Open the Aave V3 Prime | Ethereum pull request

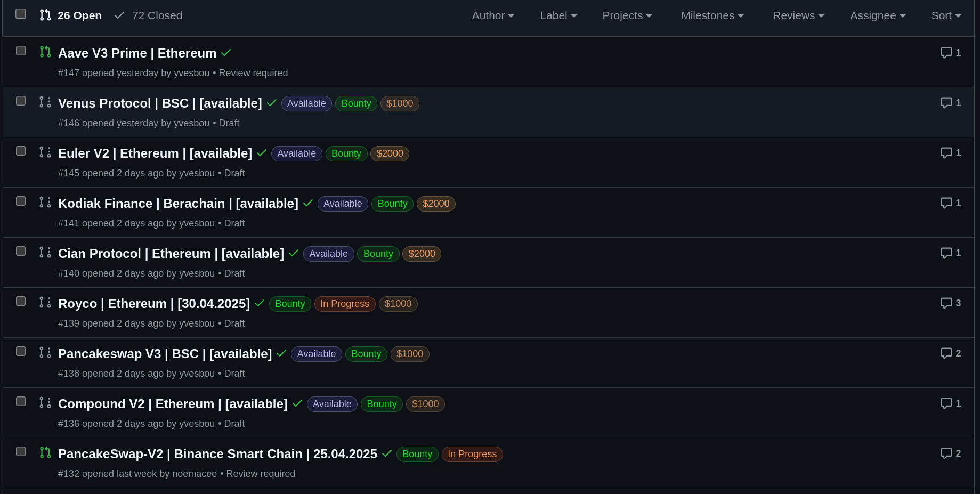click(x=137, y=53)
